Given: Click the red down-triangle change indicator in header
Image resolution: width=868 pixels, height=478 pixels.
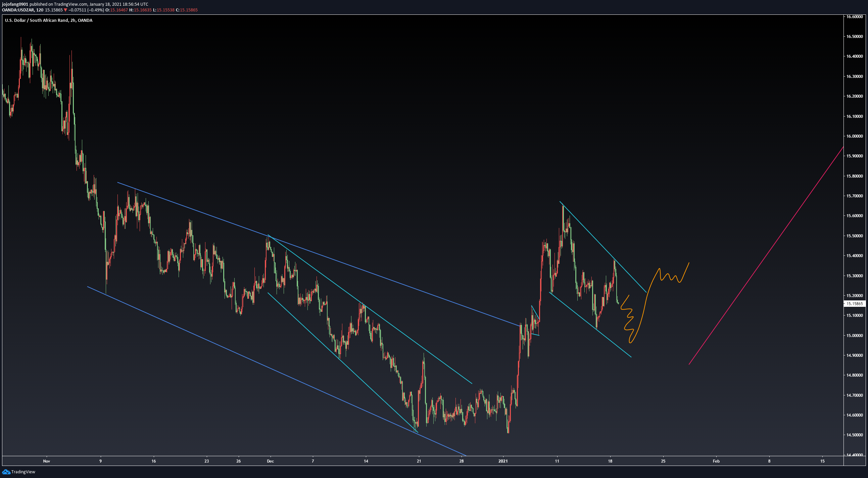Looking at the screenshot, I should [65, 10].
